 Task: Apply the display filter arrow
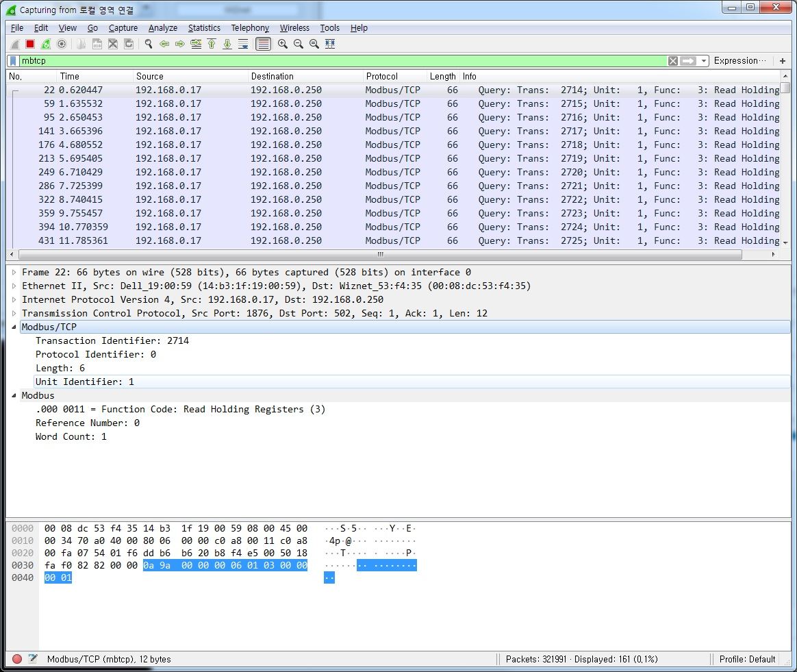(x=687, y=61)
